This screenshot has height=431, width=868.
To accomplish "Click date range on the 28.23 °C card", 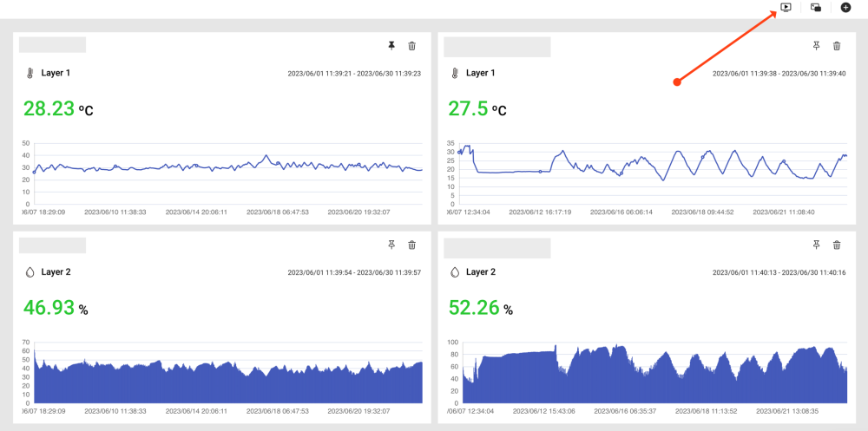I will click(x=354, y=74).
